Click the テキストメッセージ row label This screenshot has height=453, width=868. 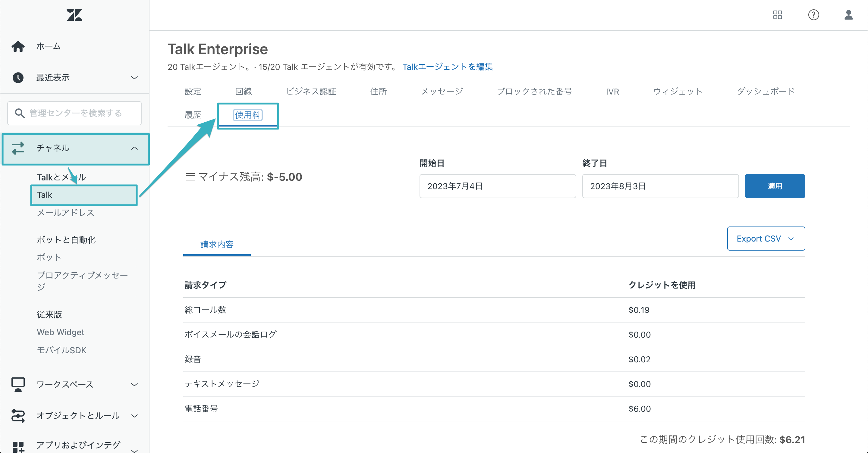click(x=222, y=384)
